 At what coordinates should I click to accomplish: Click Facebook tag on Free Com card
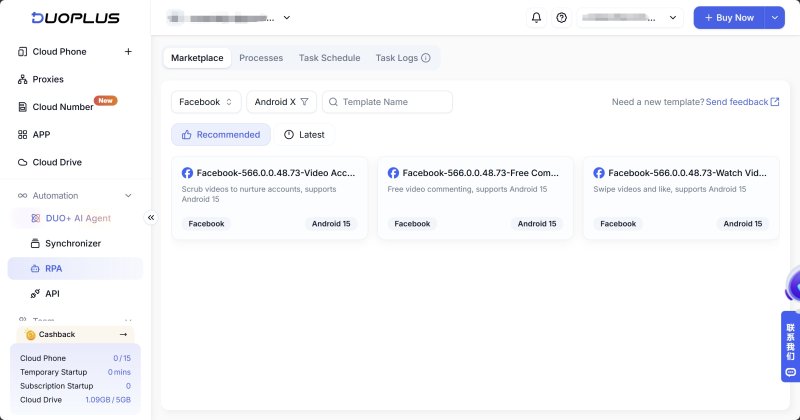412,224
